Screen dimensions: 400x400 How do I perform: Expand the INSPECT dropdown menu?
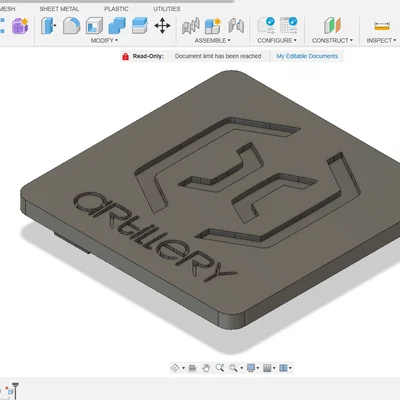click(x=381, y=40)
